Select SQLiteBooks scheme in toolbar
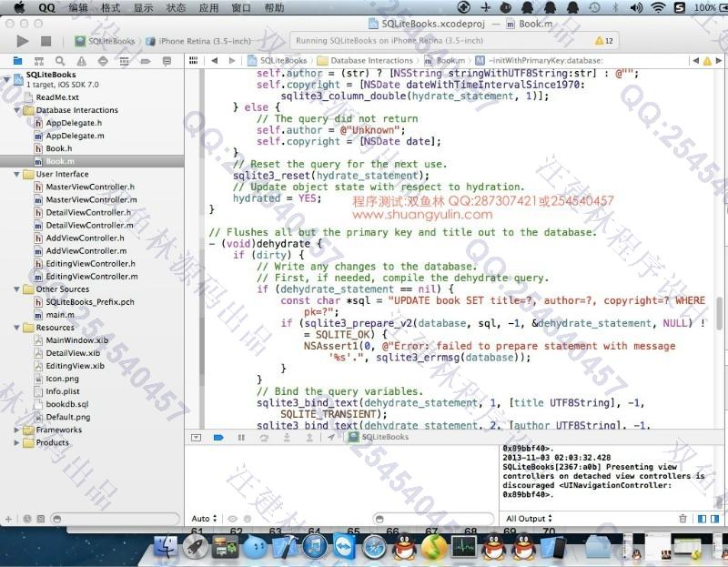The height and width of the screenshot is (567, 728). click(x=106, y=41)
